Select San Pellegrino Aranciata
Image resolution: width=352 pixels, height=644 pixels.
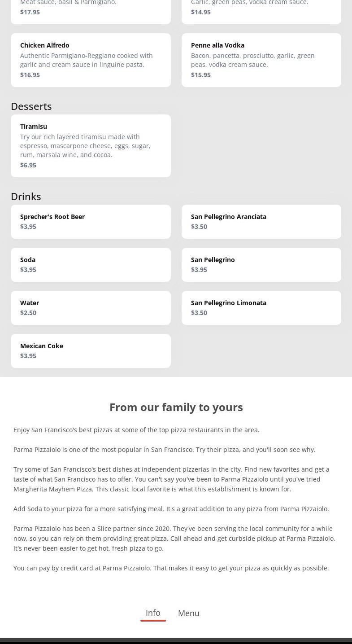point(261,222)
